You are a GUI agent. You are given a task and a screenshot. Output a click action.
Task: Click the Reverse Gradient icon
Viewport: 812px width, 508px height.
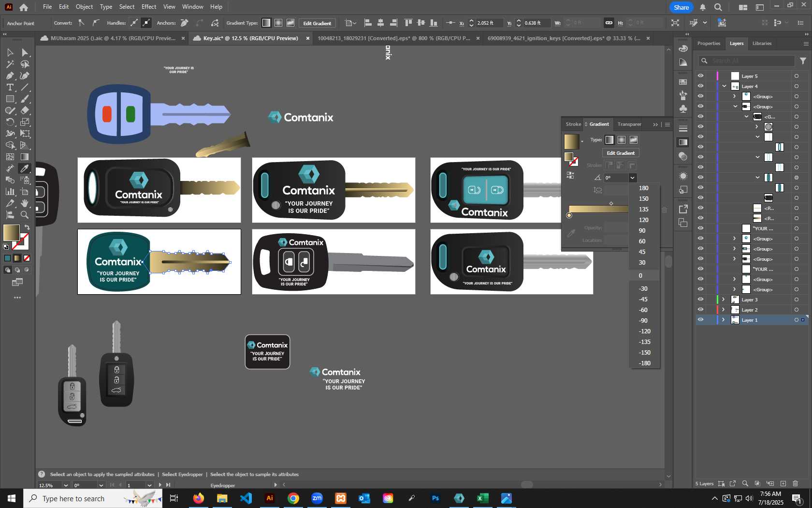pyautogui.click(x=570, y=175)
